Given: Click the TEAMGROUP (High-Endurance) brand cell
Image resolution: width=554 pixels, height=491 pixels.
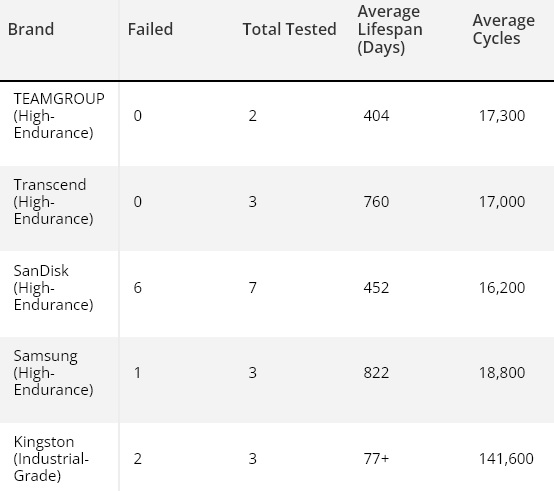Looking at the screenshot, I should click(59, 116).
